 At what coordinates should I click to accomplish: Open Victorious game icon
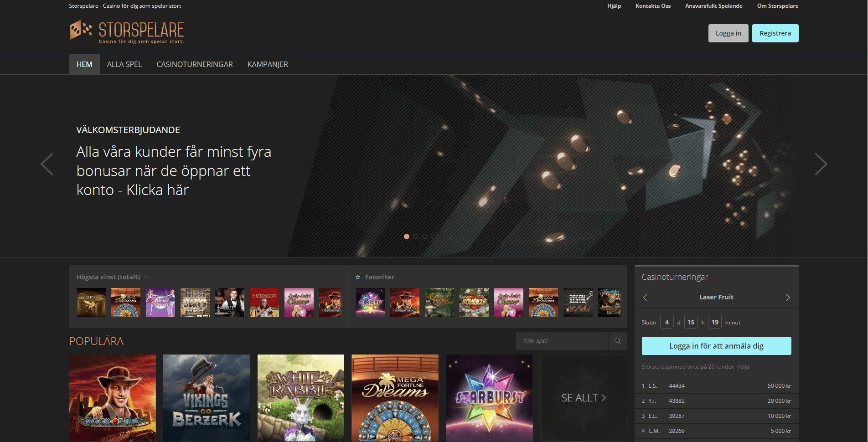tap(264, 303)
